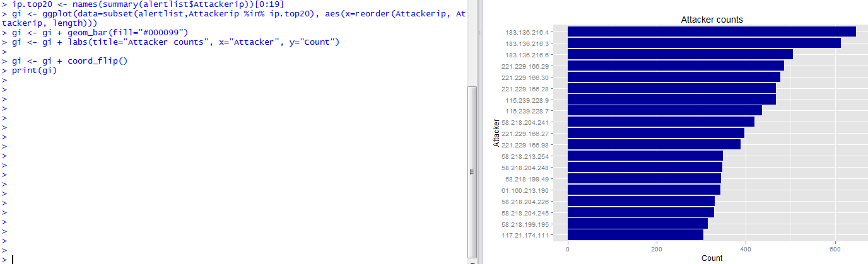868x264 pixels.
Task: Click the 400 tick label on axis
Action: pos(746,248)
